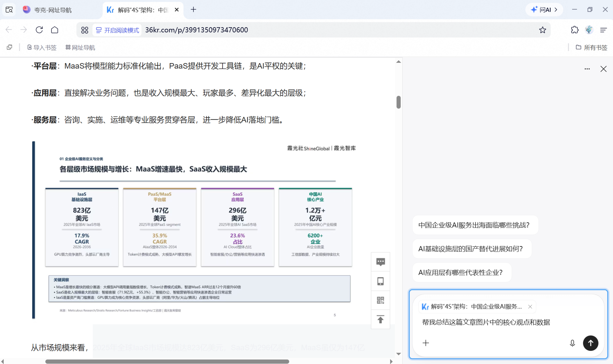
Task: Bookmark page with the star icon
Action: click(542, 30)
